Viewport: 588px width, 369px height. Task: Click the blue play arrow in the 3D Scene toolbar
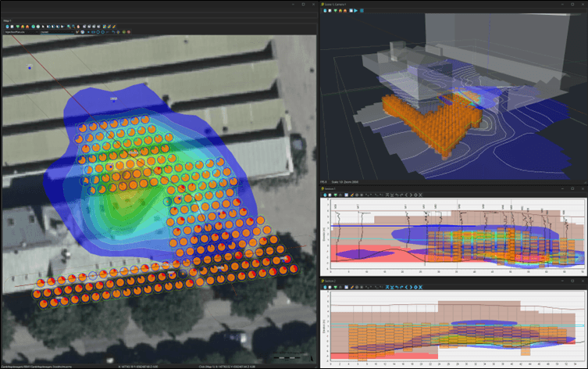click(355, 10)
